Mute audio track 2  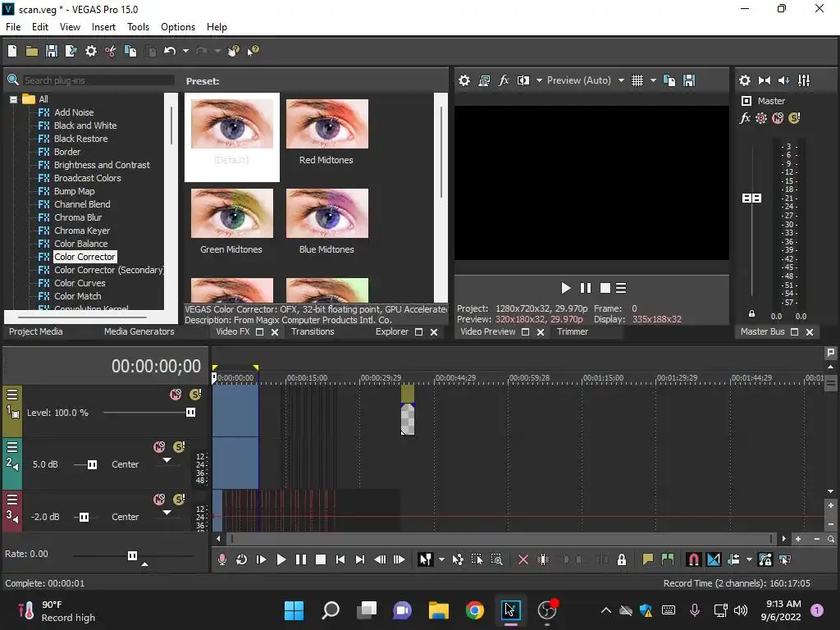click(159, 447)
